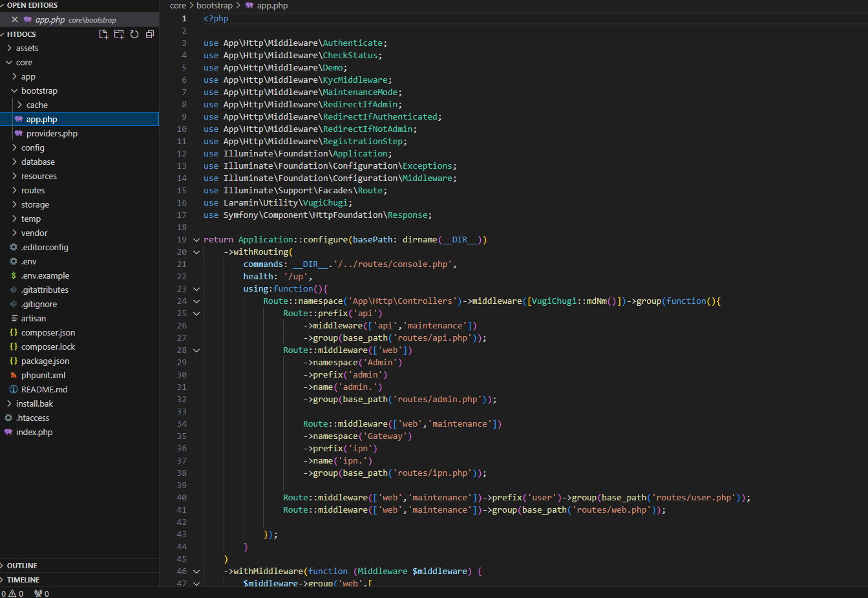Fold the withRouting block at line 20
The height and width of the screenshot is (598, 868).
(x=196, y=252)
